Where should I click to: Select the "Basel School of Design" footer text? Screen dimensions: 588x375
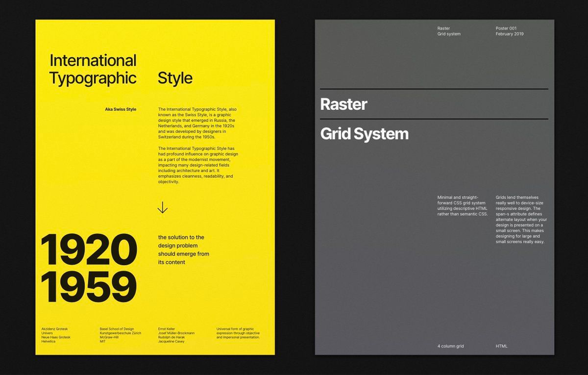[117, 329]
